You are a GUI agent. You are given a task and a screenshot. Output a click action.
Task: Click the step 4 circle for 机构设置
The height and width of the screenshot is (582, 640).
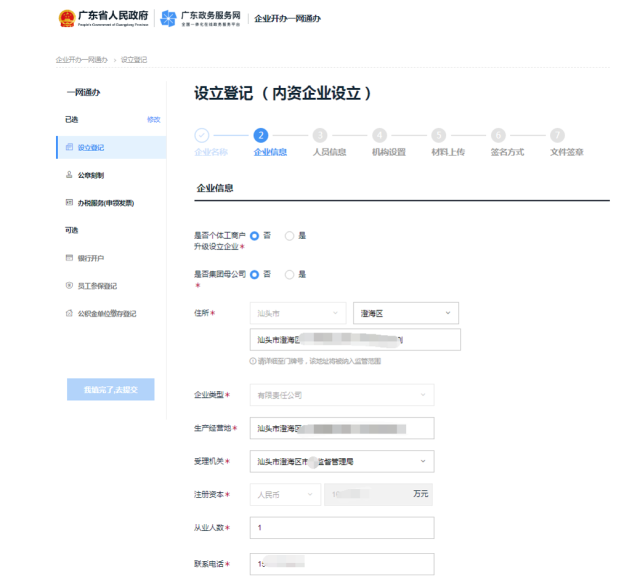click(x=380, y=135)
